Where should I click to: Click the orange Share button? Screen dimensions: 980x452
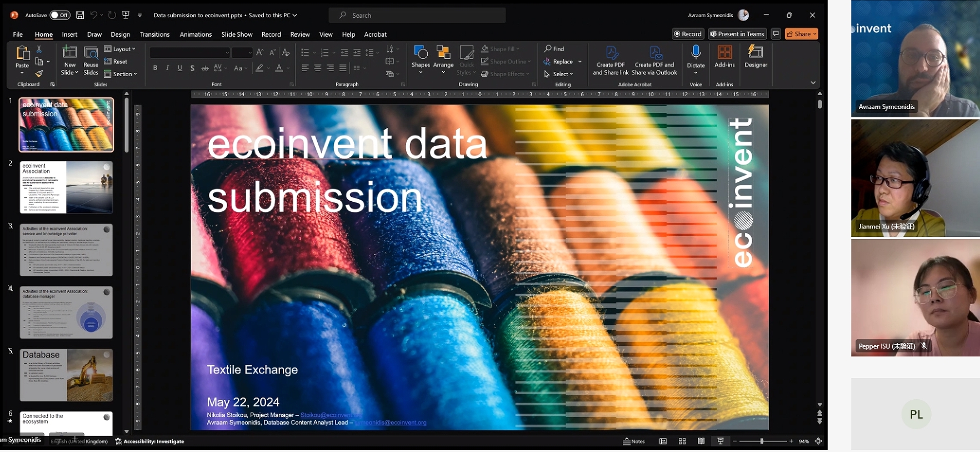[802, 34]
